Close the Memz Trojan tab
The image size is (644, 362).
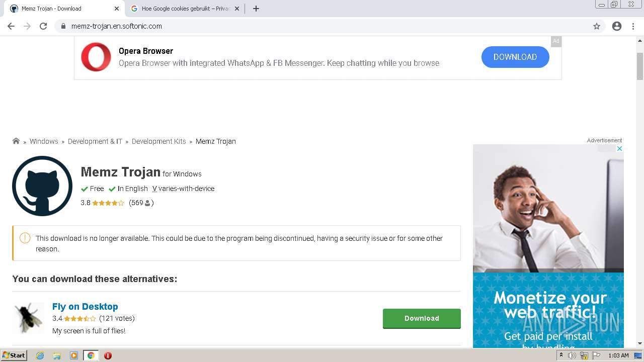117,9
